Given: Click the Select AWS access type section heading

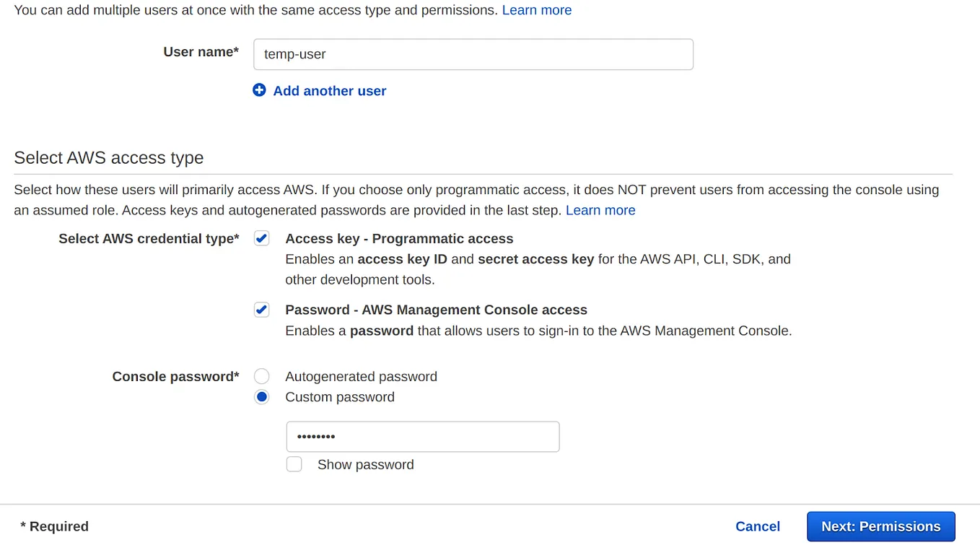Looking at the screenshot, I should (x=108, y=157).
